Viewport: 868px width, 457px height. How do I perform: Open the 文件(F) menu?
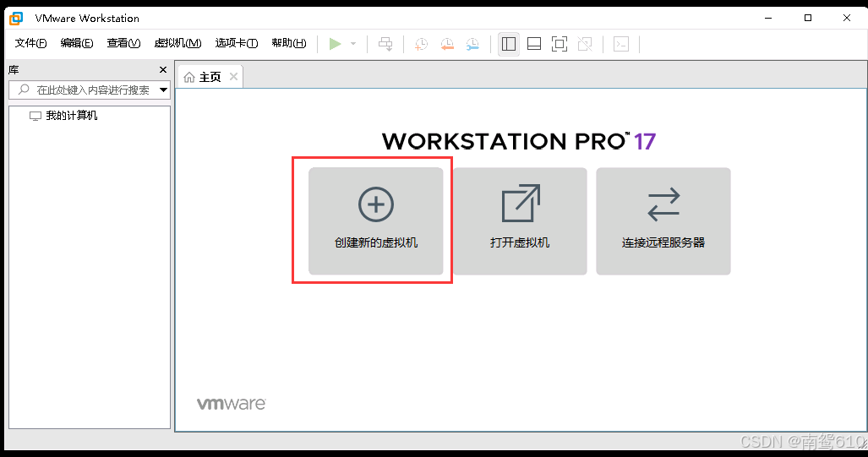click(30, 43)
